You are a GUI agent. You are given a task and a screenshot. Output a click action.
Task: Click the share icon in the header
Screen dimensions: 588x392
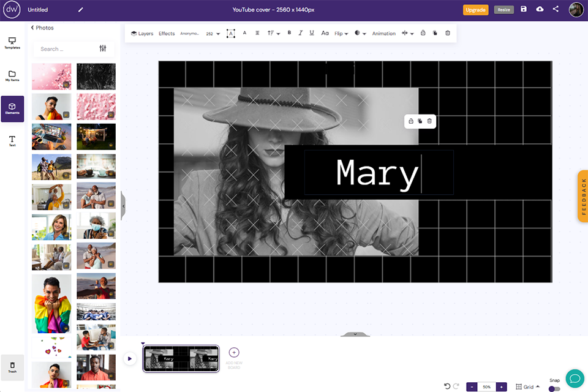556,9
